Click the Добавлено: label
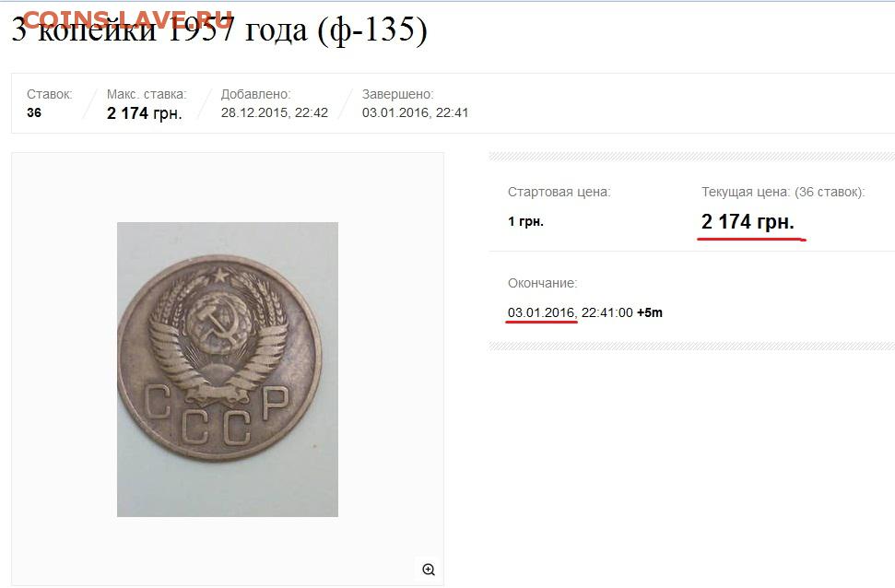Screen dimensions: 895x588 tap(255, 94)
